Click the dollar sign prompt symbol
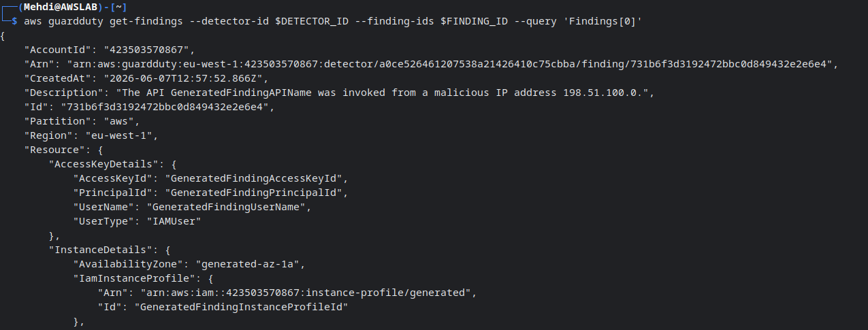This screenshot has width=868, height=330. pos(15,22)
